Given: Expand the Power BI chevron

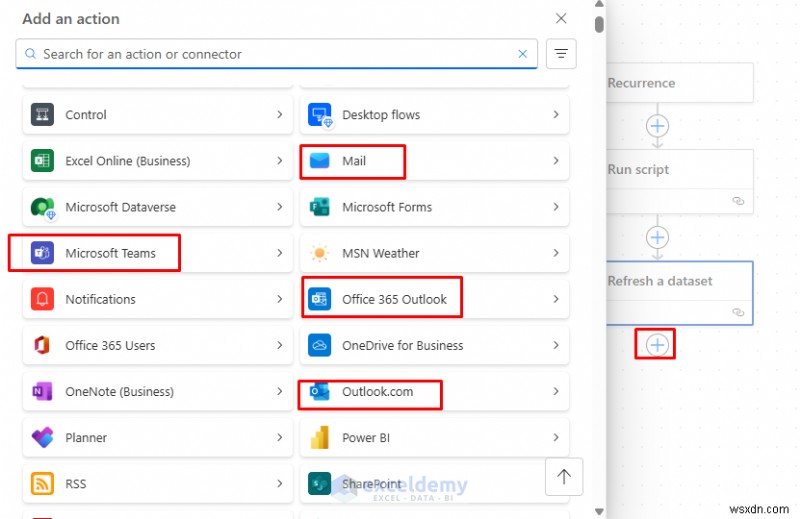Looking at the screenshot, I should point(556,438).
